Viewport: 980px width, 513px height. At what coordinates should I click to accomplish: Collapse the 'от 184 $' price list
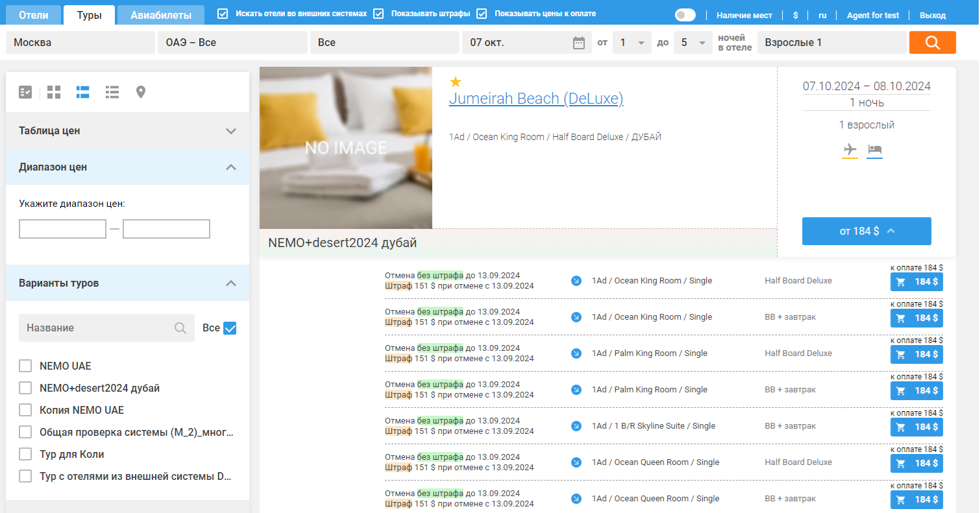pos(866,231)
